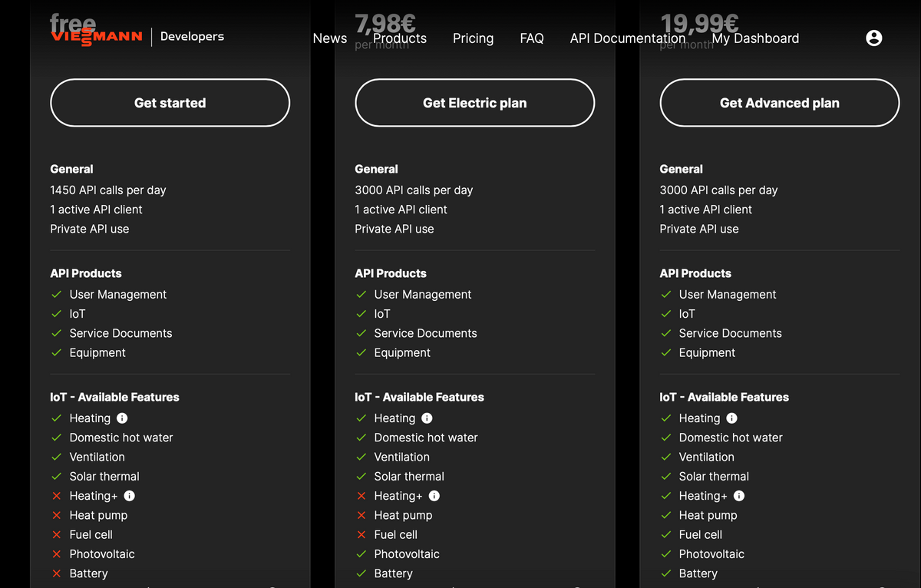
Task: Open the user account profile icon
Action: pos(873,38)
